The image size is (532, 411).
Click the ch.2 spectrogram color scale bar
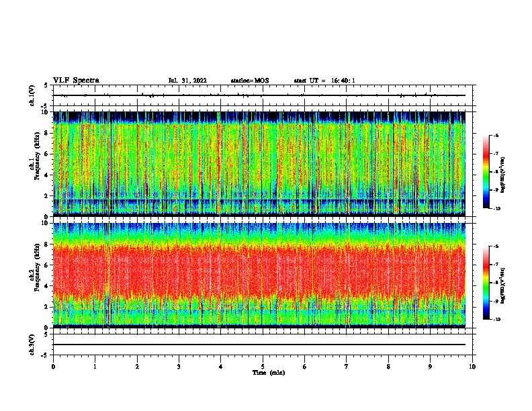coord(486,283)
